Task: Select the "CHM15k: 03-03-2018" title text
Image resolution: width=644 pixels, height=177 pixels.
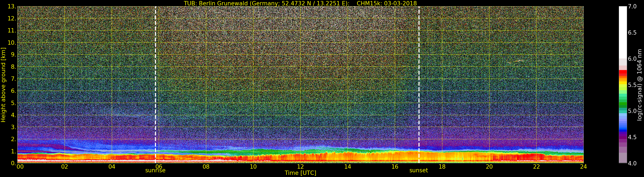Action: coord(387,3)
